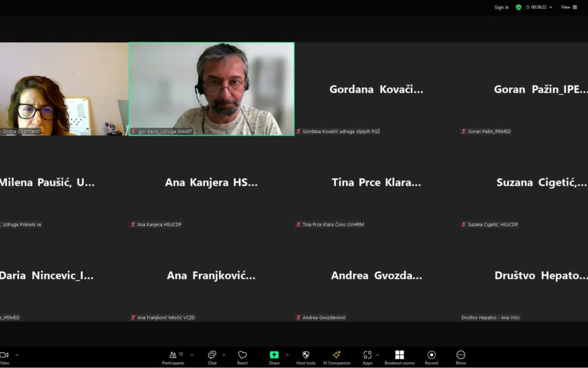Click label 'Tina Prce Klara Čovo UVHRM'

[x=333, y=225]
